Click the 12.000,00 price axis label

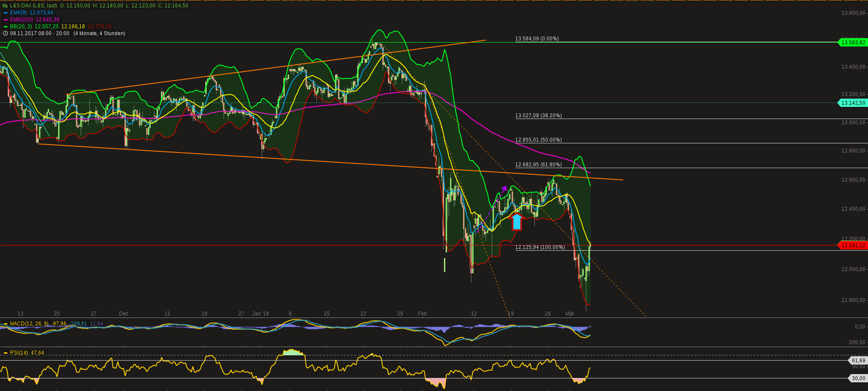click(853, 269)
